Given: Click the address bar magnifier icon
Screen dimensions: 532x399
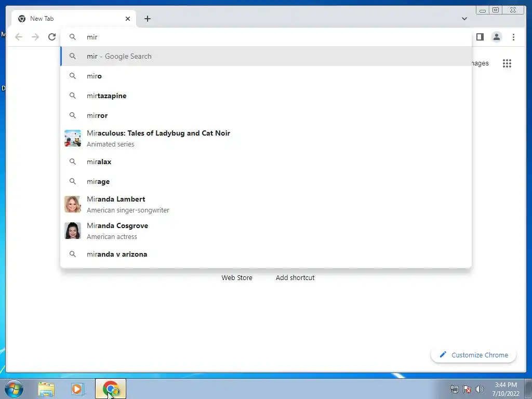Looking at the screenshot, I should (73, 37).
